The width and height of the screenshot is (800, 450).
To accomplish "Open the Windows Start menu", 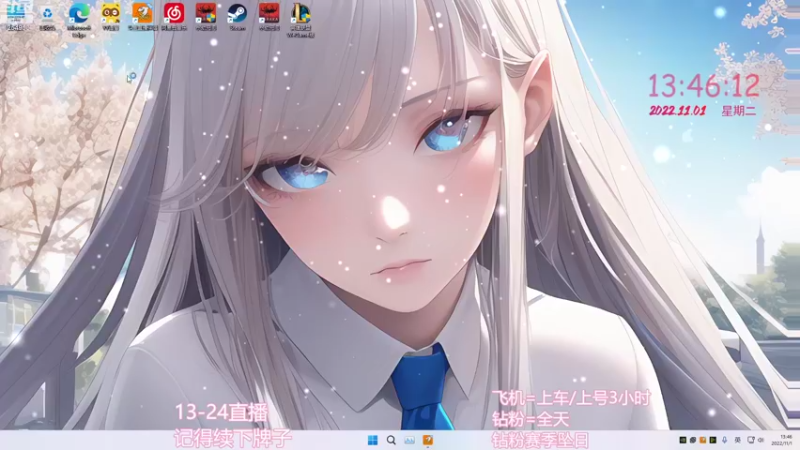I will [x=373, y=440].
